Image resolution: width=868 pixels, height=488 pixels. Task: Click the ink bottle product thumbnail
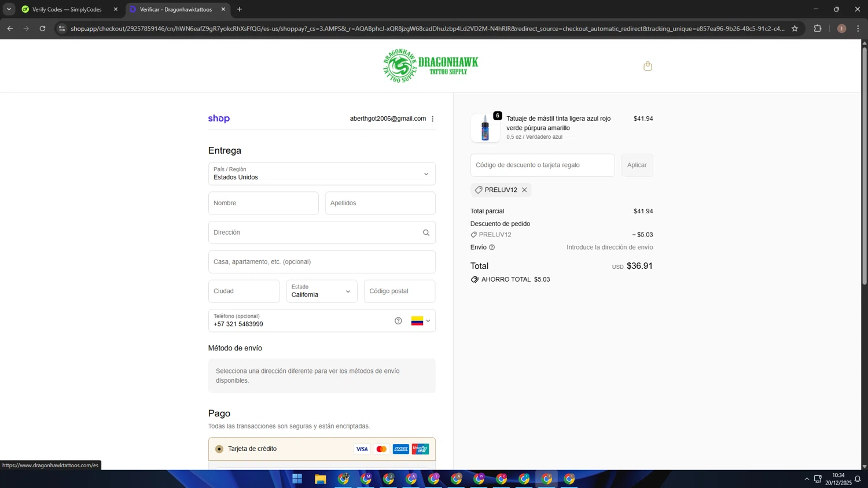coord(485,128)
